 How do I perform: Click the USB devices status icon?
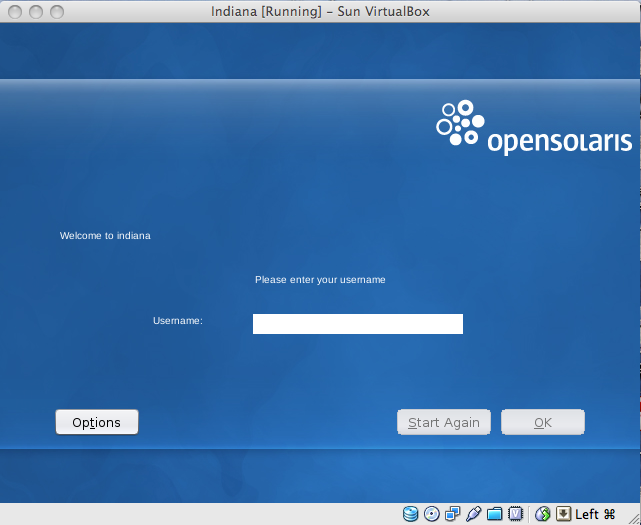point(473,514)
